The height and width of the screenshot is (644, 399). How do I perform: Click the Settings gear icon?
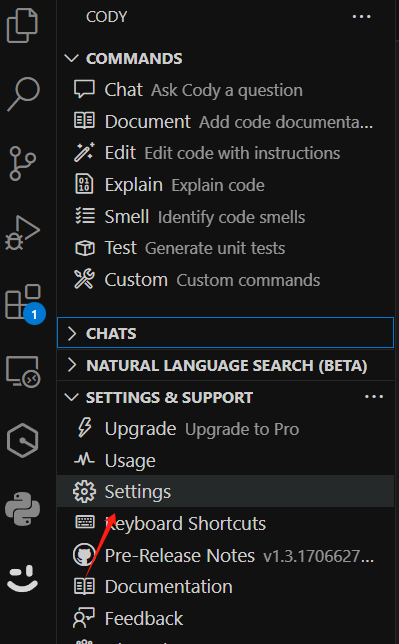point(85,491)
